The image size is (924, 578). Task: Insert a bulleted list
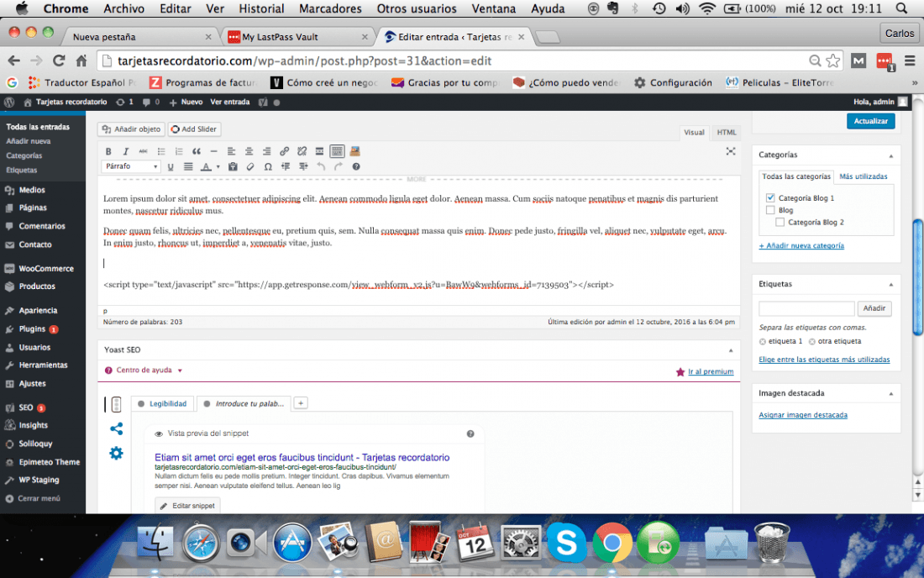[x=161, y=151]
